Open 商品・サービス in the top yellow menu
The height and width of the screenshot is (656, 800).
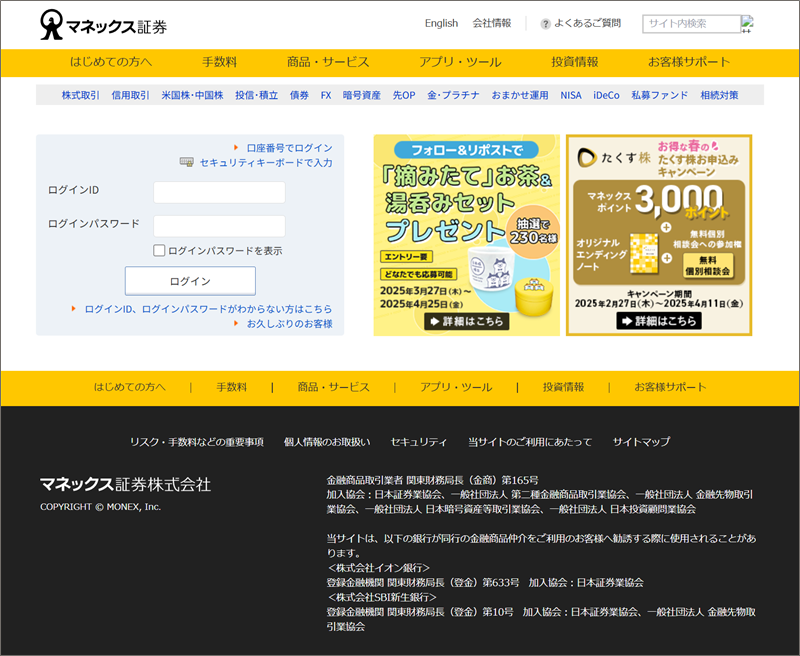[328, 62]
